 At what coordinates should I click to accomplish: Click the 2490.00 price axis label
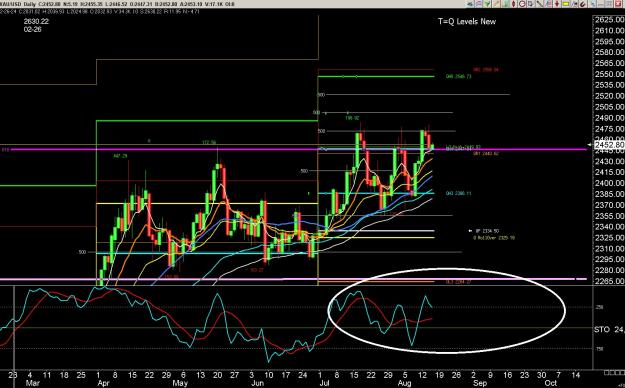click(x=609, y=118)
